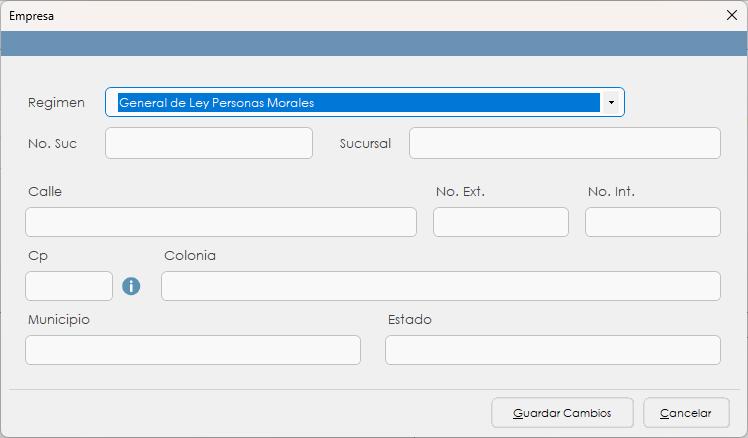The image size is (748, 438).
Task: Click the Calle label text
Action: [x=45, y=191]
